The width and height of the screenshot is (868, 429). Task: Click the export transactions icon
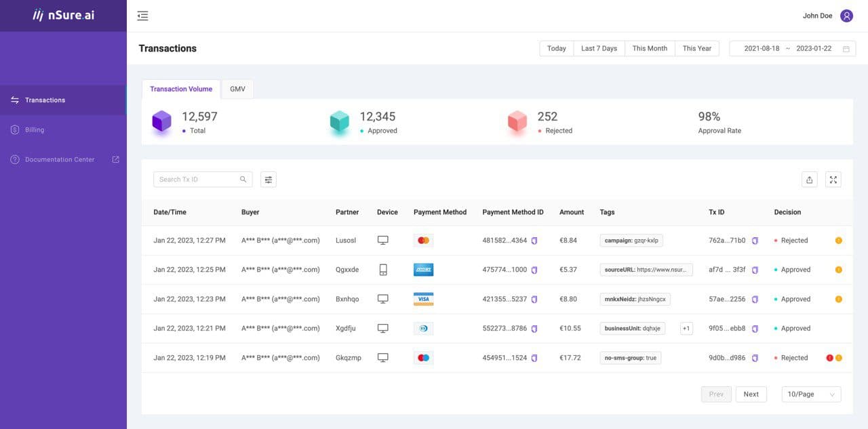click(809, 179)
